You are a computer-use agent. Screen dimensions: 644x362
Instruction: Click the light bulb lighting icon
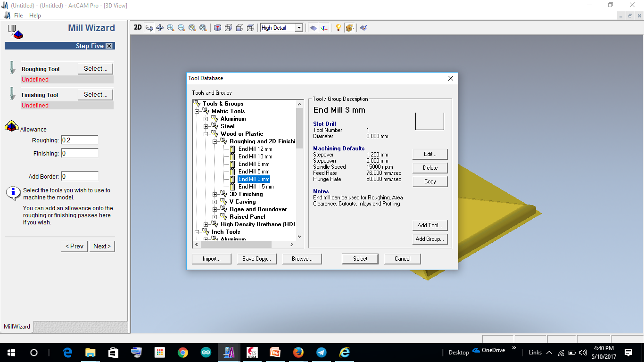[x=338, y=28]
